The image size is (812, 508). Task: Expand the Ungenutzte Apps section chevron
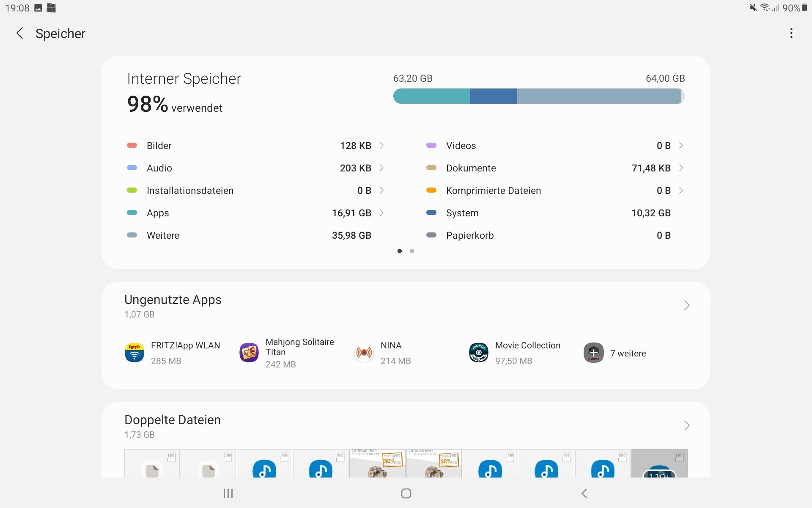click(x=686, y=305)
